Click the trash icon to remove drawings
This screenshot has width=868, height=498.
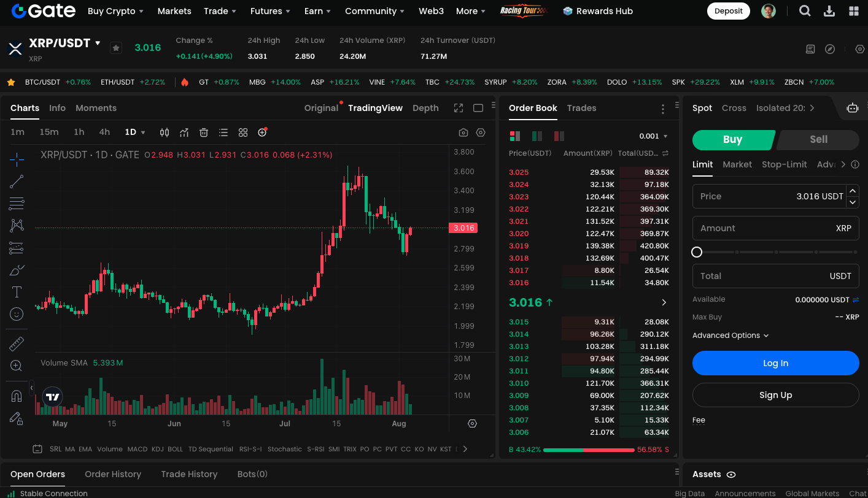point(204,132)
